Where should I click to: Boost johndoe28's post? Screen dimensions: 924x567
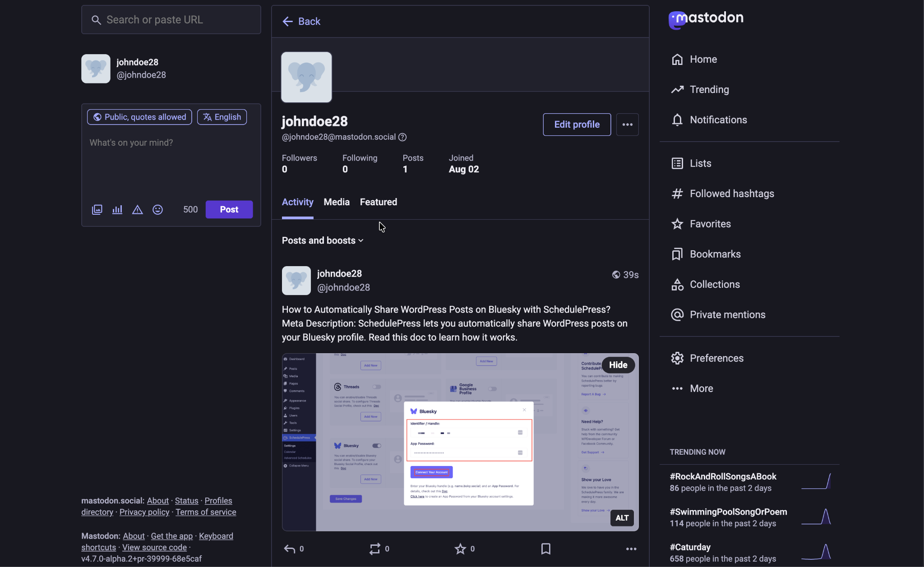(x=379, y=549)
